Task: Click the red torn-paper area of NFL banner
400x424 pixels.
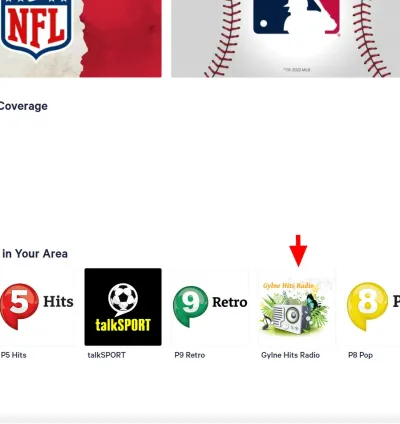Action: click(122, 38)
